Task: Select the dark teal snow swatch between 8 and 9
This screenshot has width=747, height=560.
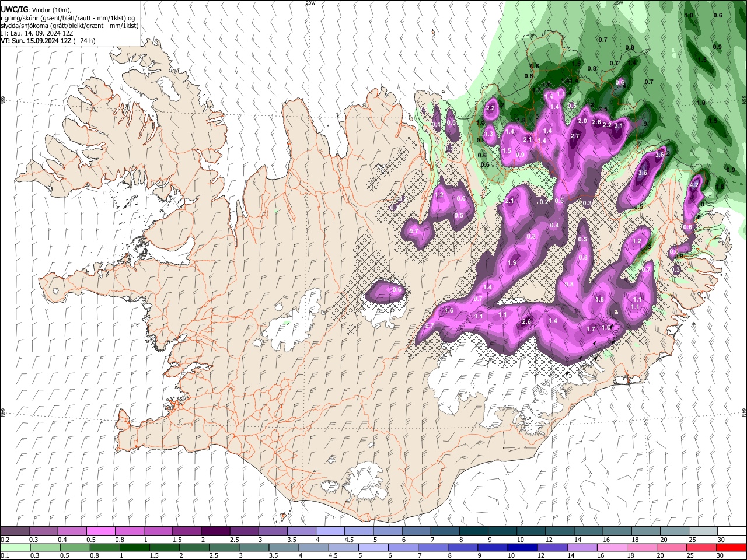Action: (474, 531)
